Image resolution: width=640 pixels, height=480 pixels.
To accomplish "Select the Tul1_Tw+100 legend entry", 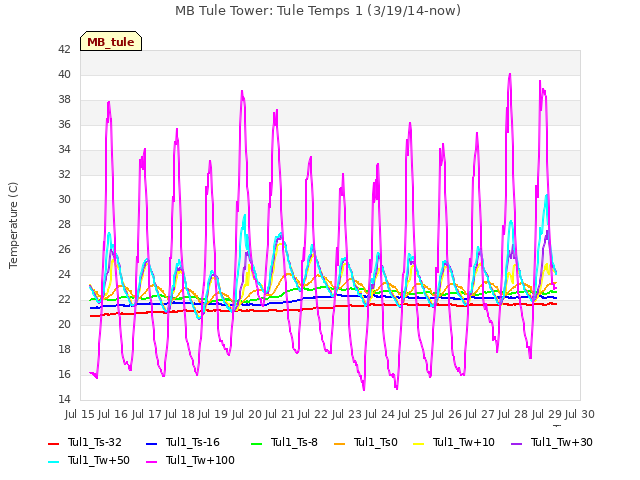I will [x=191, y=460].
